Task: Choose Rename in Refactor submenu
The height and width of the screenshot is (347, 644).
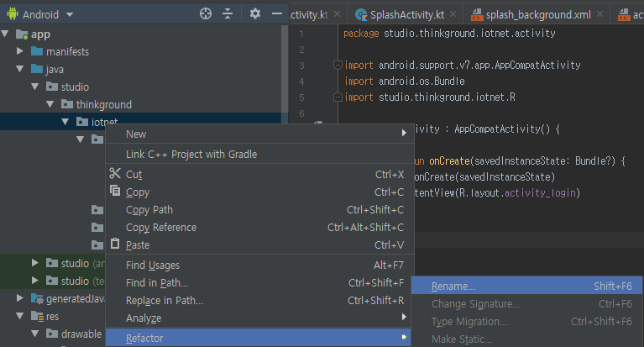Action: (x=527, y=286)
